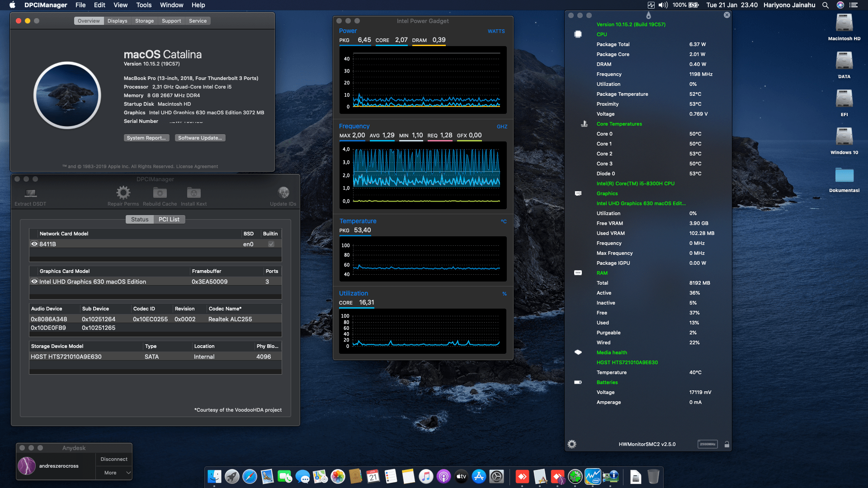Image resolution: width=868 pixels, height=488 pixels.
Task: Open the File menu
Action: (x=80, y=5)
